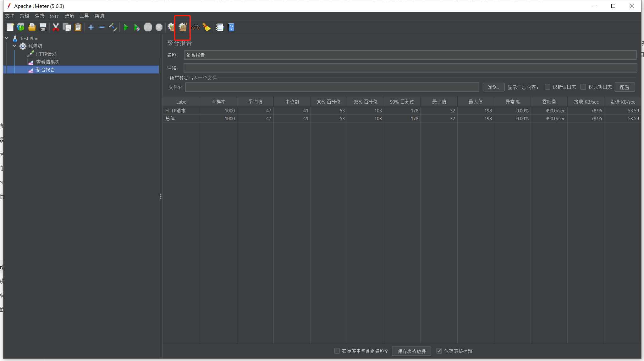Click the Reset search icon
The image size is (644, 361).
point(207,27)
